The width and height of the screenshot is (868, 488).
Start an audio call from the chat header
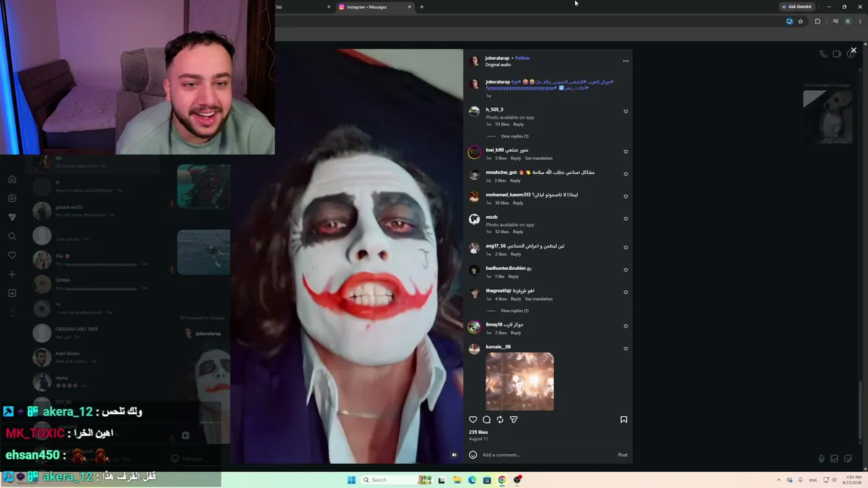(x=823, y=54)
